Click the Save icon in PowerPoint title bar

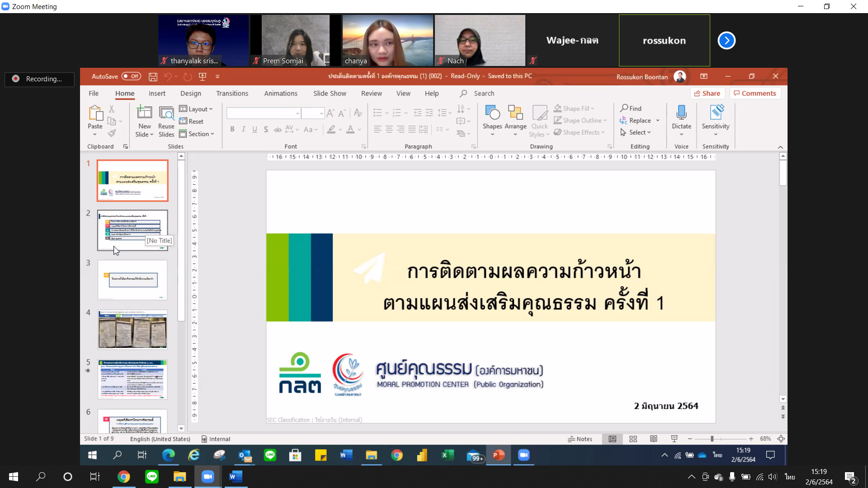tap(153, 77)
